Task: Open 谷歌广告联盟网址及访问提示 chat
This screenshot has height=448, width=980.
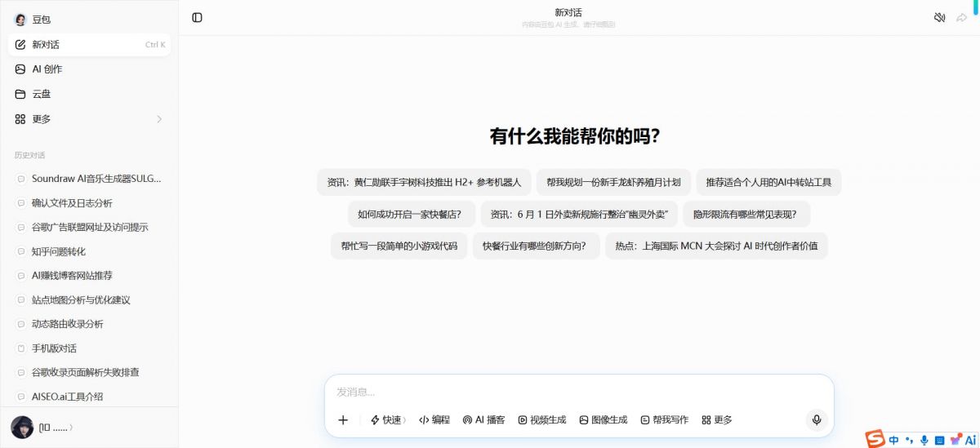Action: (x=89, y=227)
